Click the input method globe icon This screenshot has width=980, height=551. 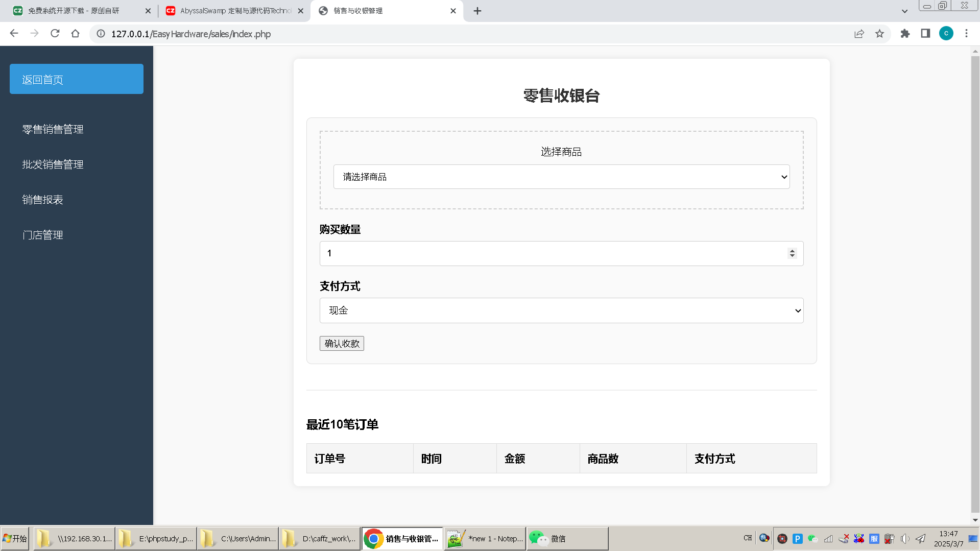coord(764,538)
